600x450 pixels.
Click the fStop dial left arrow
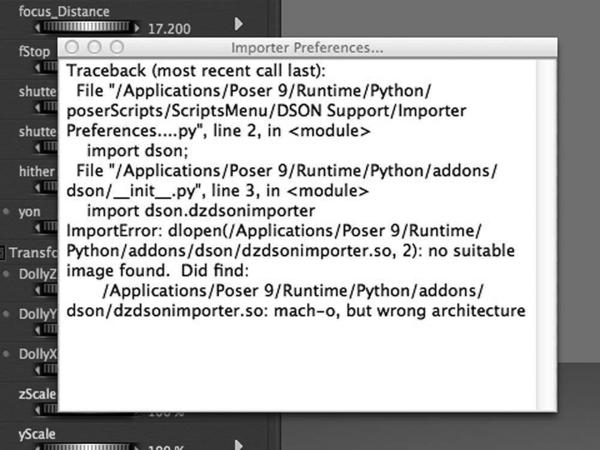tap(38, 68)
